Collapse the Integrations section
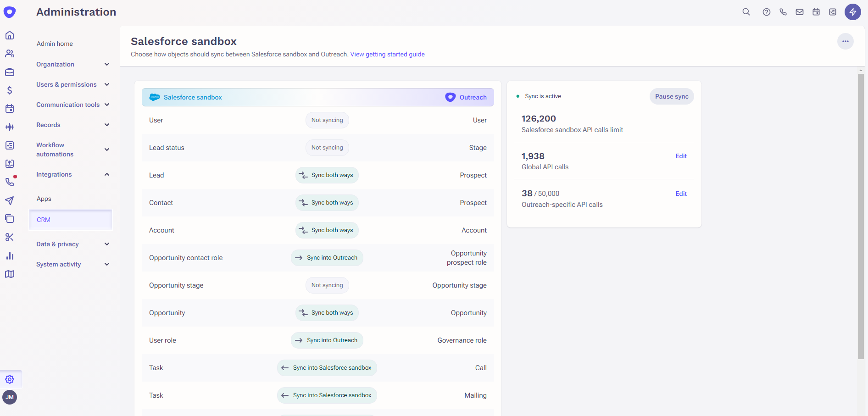Image resolution: width=868 pixels, height=416 pixels. click(x=73, y=174)
